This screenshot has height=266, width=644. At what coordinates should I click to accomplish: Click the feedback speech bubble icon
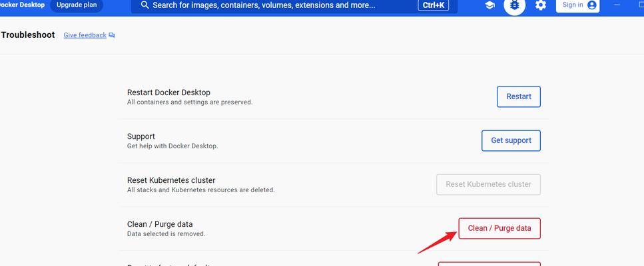pos(112,35)
